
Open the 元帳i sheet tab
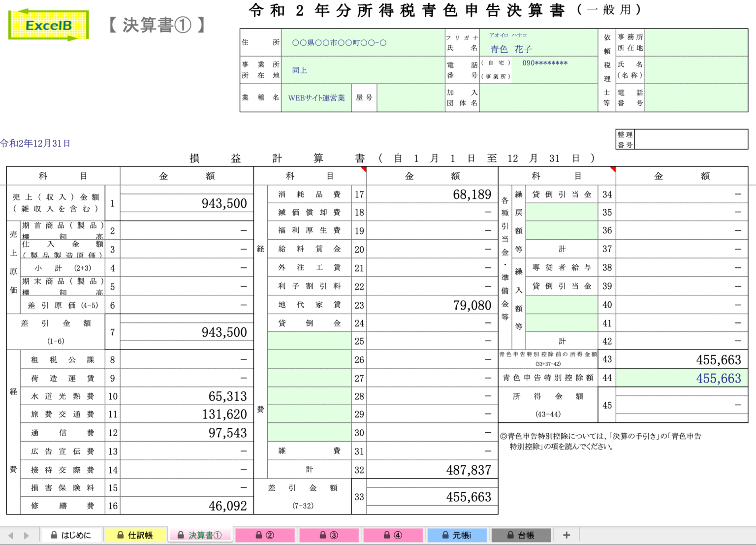point(457,535)
